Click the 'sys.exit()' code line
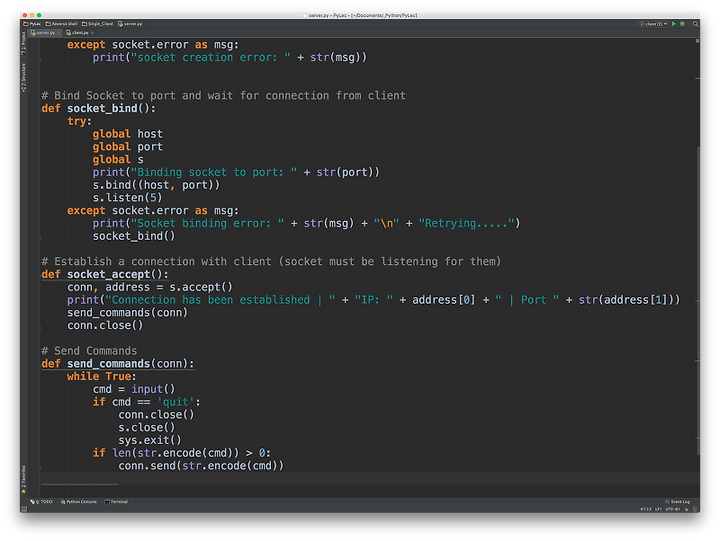 point(150,440)
